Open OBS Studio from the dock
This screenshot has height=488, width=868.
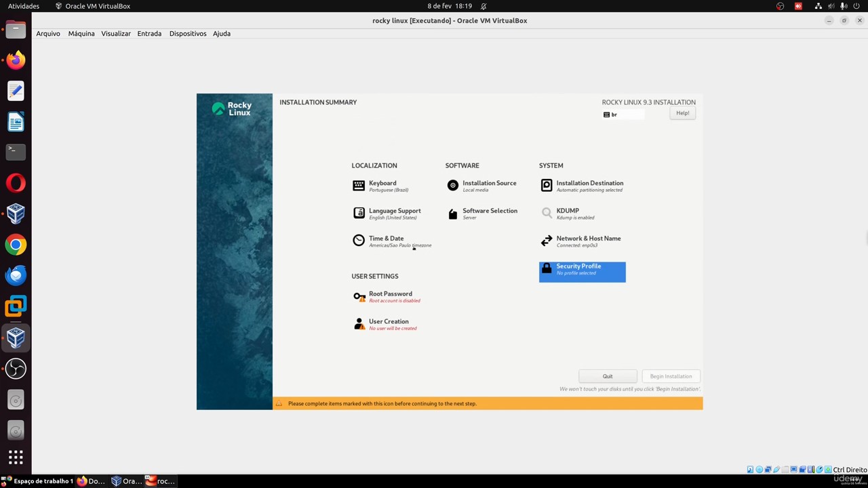click(x=16, y=368)
